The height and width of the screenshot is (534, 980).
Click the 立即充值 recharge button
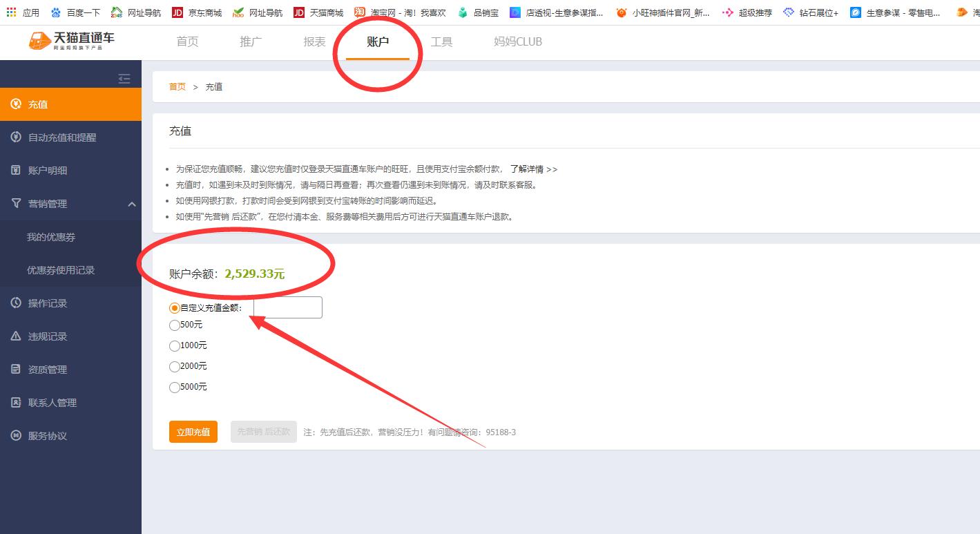[x=193, y=431]
